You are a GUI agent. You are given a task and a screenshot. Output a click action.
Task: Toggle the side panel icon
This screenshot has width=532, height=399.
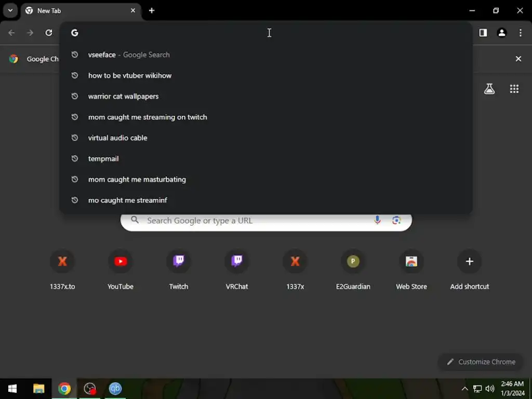[483, 33]
